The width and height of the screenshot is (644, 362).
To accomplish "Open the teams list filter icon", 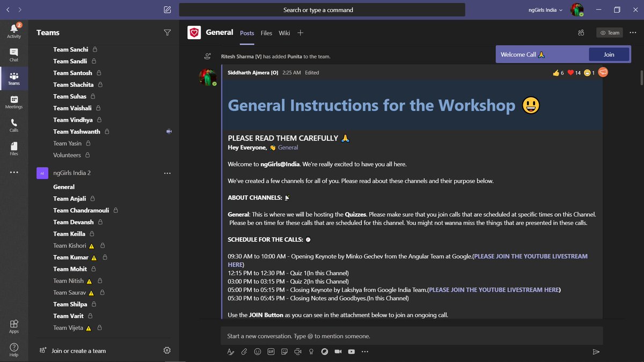I will (x=167, y=33).
